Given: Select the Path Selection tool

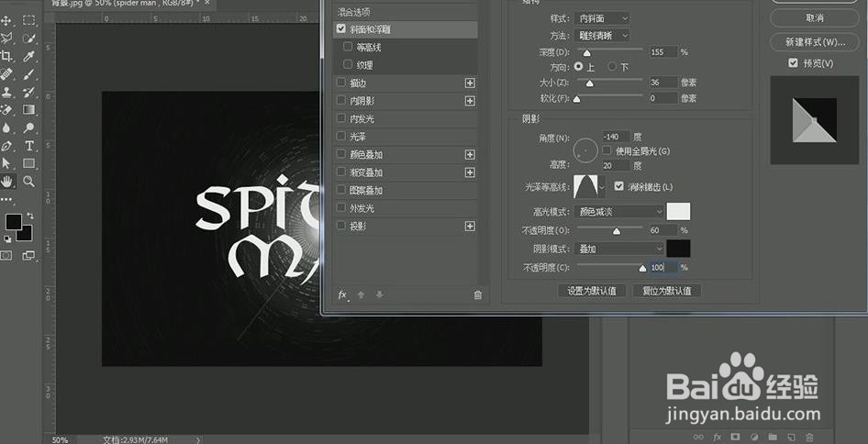Looking at the screenshot, I should pos(6,163).
